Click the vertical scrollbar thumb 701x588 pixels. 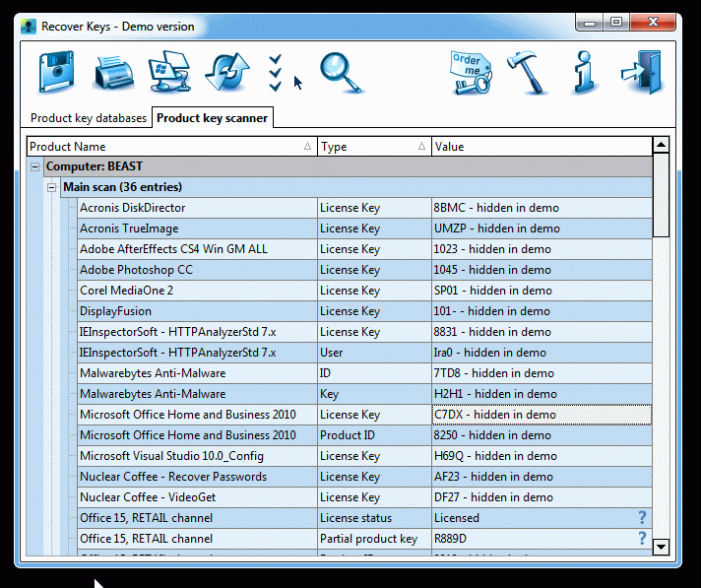tap(661, 195)
